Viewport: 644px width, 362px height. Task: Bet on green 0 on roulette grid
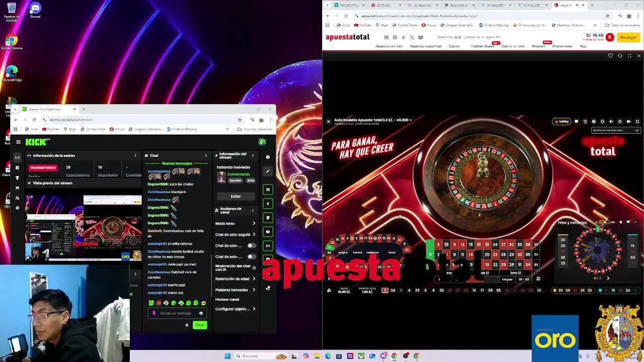(430, 254)
